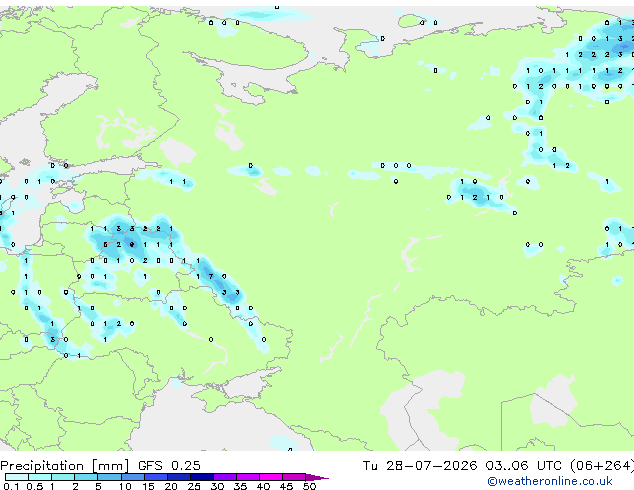Click the '35' legend scale label
The width and height of the screenshot is (634, 490).
tap(240, 486)
